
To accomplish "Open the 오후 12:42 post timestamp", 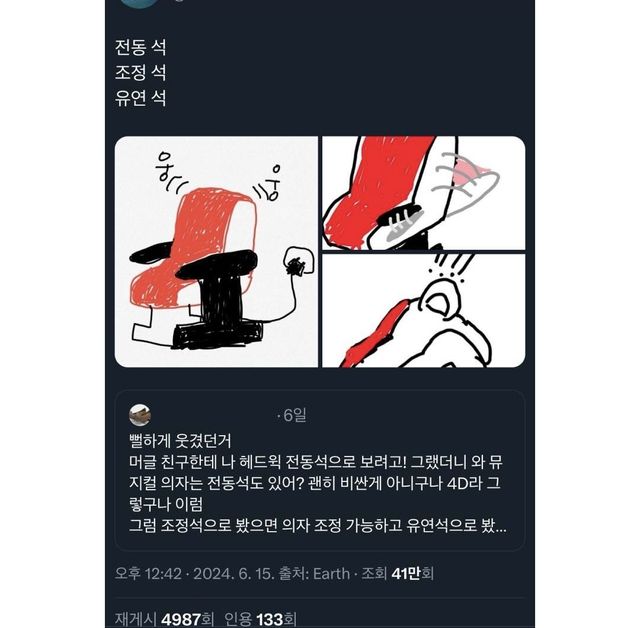I will (x=148, y=574).
